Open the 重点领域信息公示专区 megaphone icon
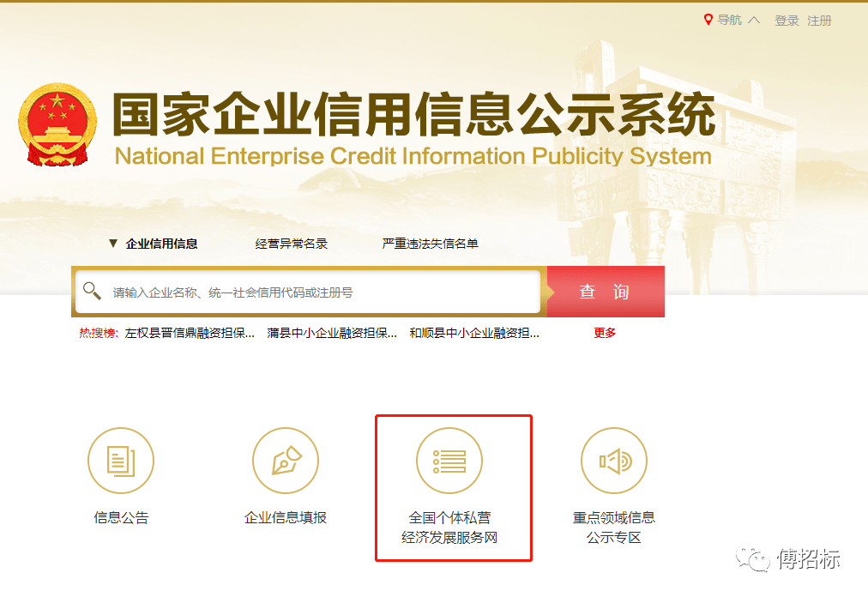The height and width of the screenshot is (597, 868). click(614, 461)
